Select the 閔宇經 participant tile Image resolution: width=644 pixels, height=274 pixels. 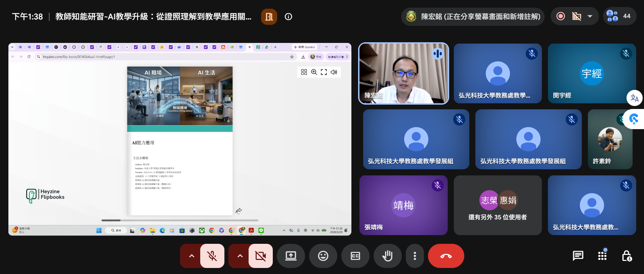[x=592, y=73]
